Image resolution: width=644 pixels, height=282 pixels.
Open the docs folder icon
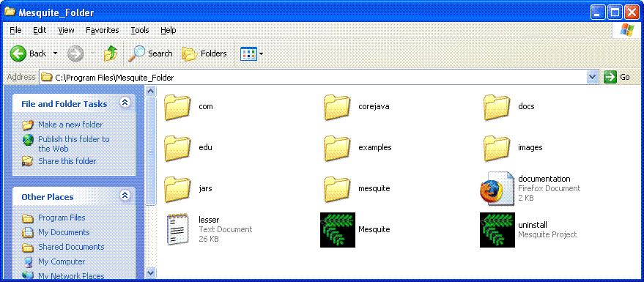[x=497, y=108]
